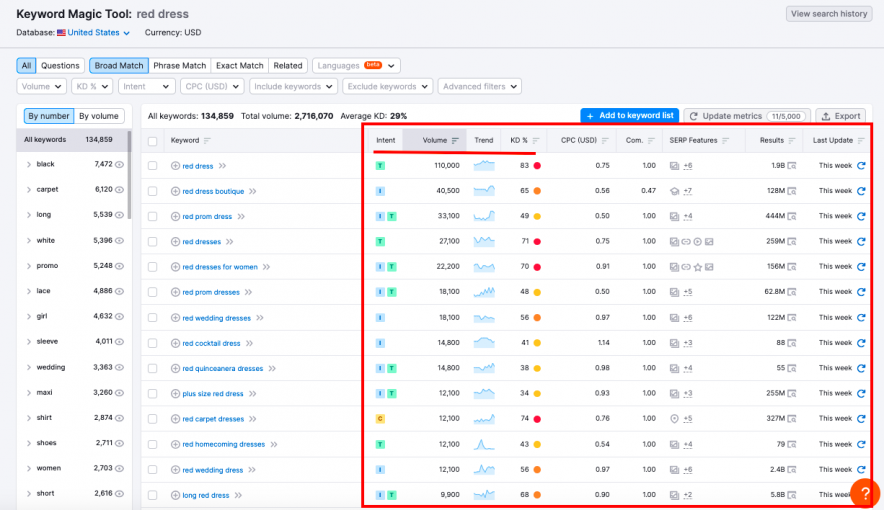The image size is (884, 510).
Task: Click the KD % column sort icon
Action: coord(536,140)
